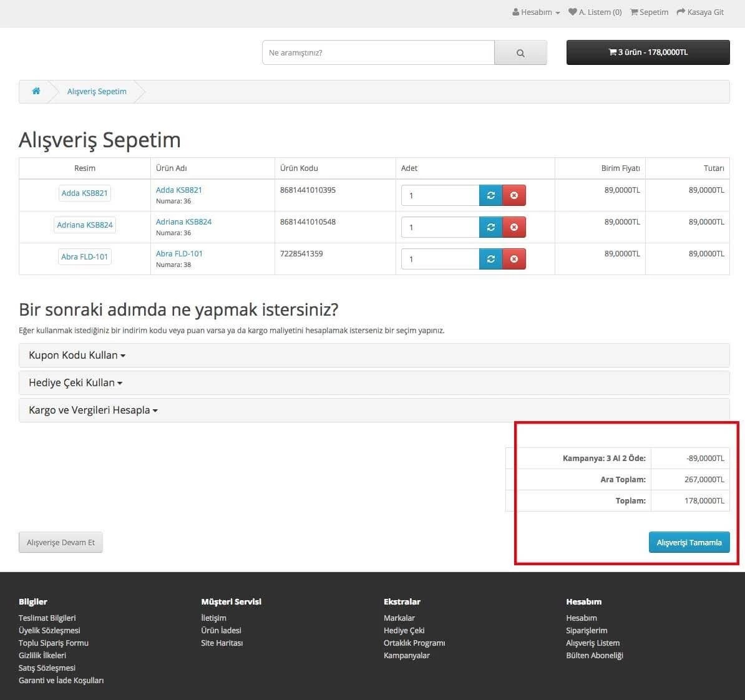Update Adriana KSB824 quantity via refresh icon

coord(490,226)
